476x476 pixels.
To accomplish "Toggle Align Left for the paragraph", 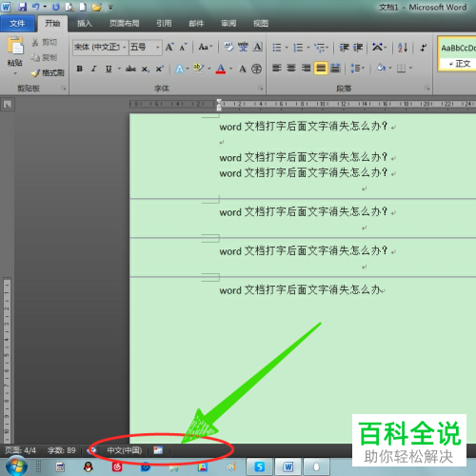I will click(x=277, y=68).
